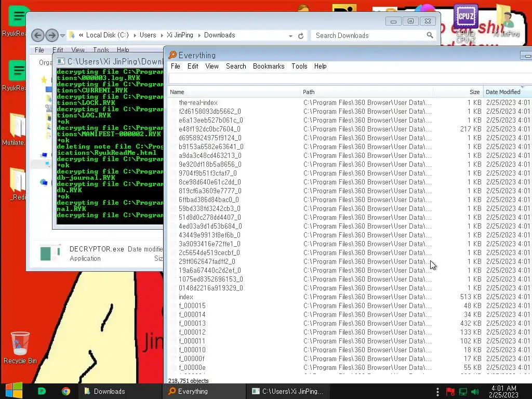Select the file '3a9093416e72ffe1_0'
The image size is (532, 399).
tap(209, 244)
